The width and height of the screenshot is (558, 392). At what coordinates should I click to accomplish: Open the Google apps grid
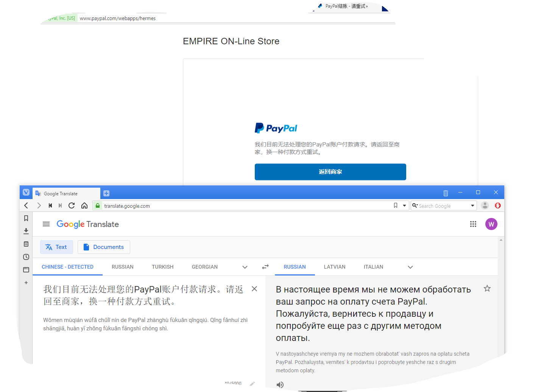coord(473,224)
